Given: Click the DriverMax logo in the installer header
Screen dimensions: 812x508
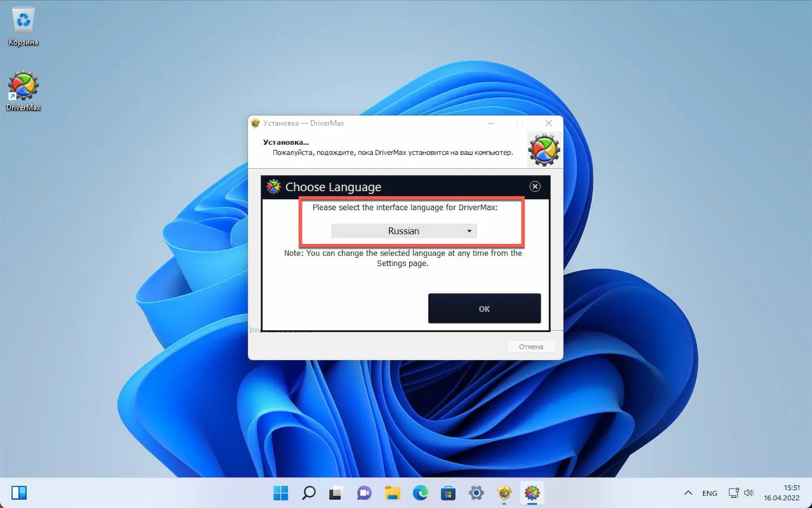Looking at the screenshot, I should [x=544, y=150].
